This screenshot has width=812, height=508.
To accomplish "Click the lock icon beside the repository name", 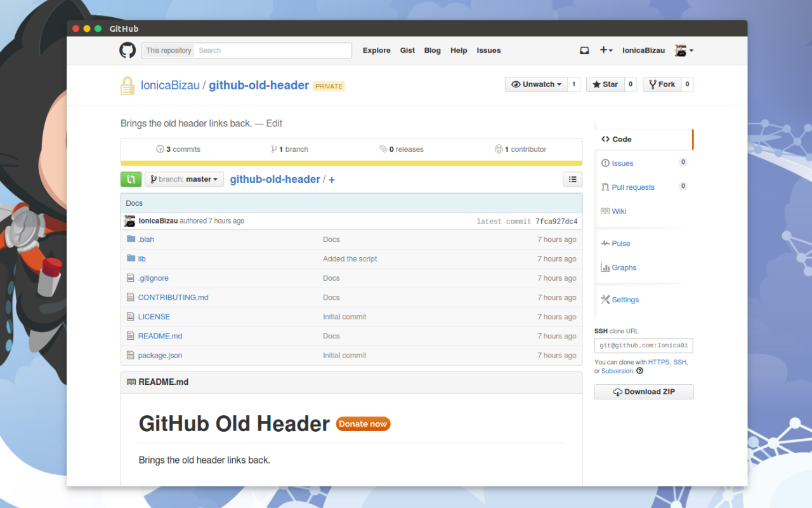I will point(127,84).
